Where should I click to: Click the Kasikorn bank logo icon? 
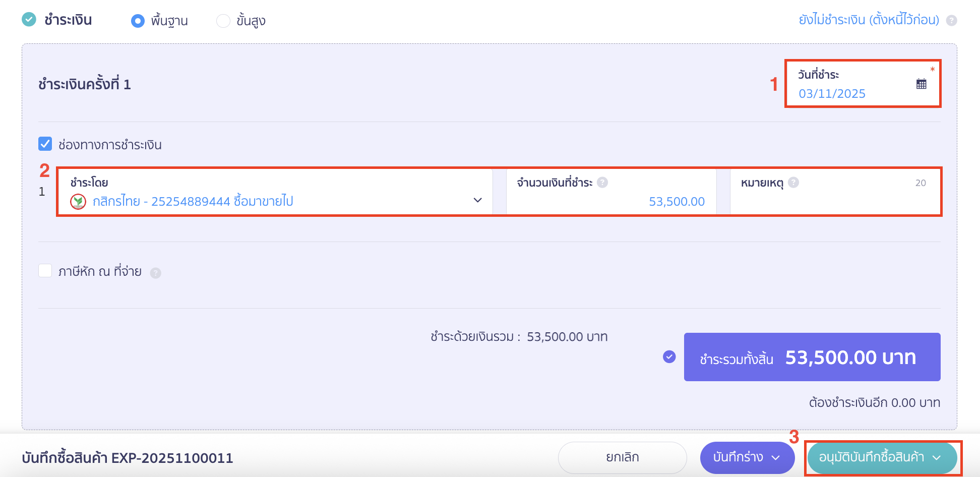pyautogui.click(x=78, y=202)
